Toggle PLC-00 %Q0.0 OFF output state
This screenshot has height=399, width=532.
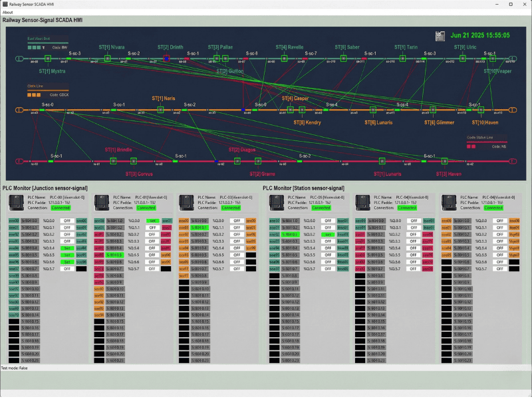[x=66, y=220]
